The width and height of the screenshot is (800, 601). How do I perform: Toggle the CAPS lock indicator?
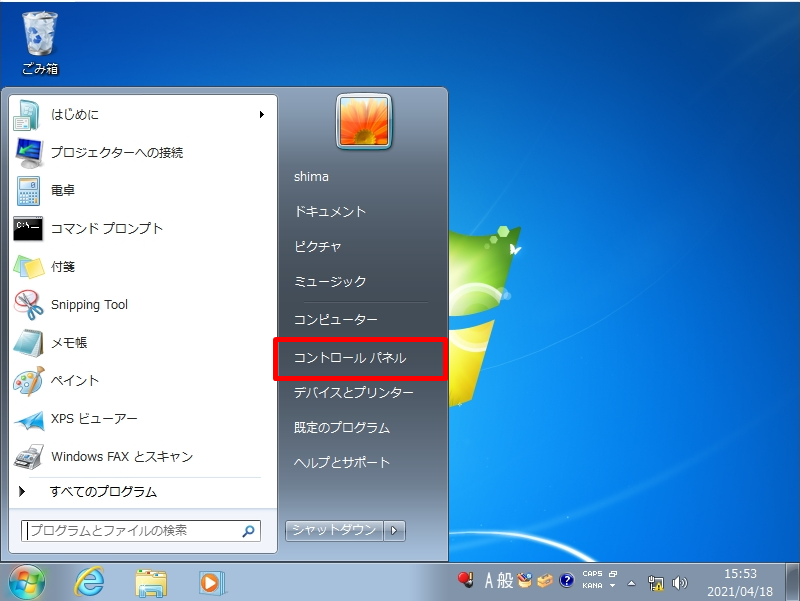pos(592,573)
